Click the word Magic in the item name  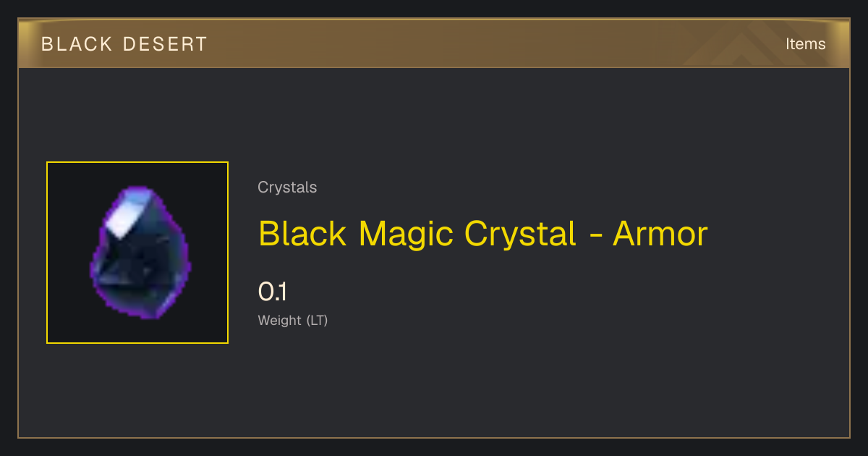pyautogui.click(x=407, y=235)
